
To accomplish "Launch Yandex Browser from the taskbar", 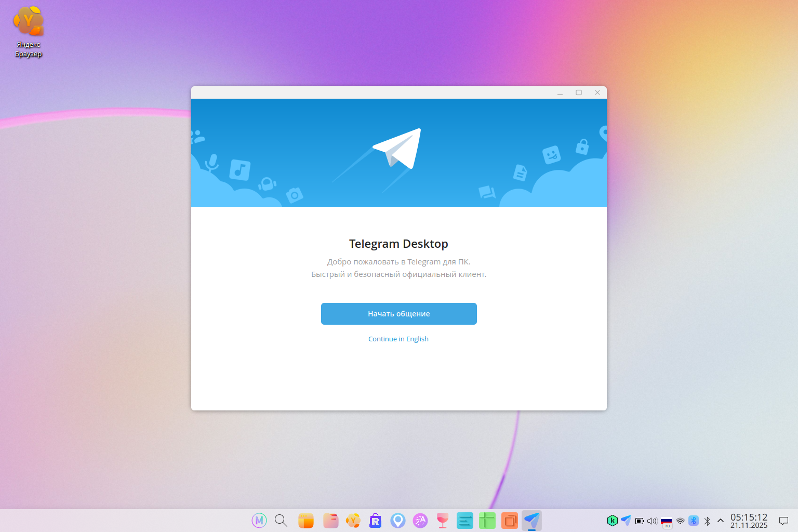I will point(353,520).
